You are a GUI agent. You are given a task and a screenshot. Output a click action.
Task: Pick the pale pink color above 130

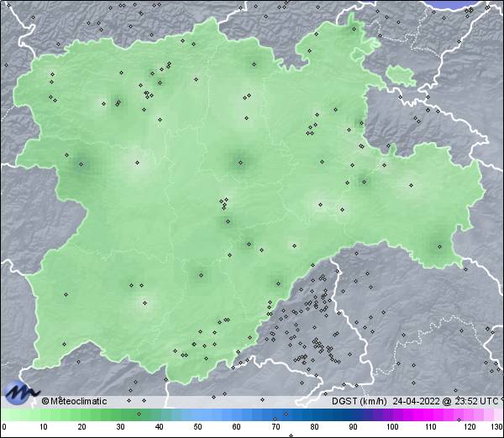point(498,415)
